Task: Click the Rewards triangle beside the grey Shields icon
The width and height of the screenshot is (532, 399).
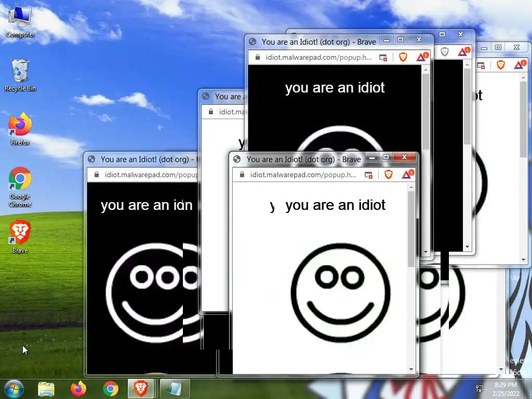Action: 463,51
